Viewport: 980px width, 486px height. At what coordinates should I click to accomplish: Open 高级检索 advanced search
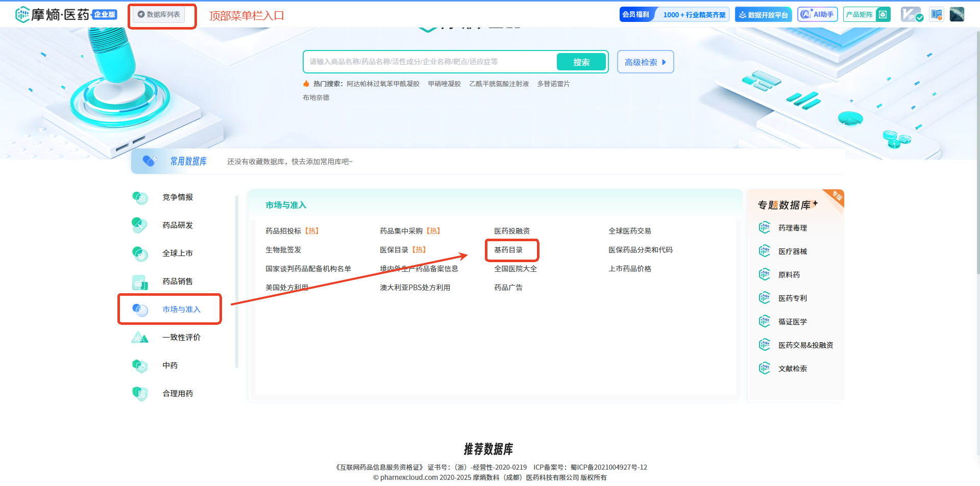(x=645, y=62)
